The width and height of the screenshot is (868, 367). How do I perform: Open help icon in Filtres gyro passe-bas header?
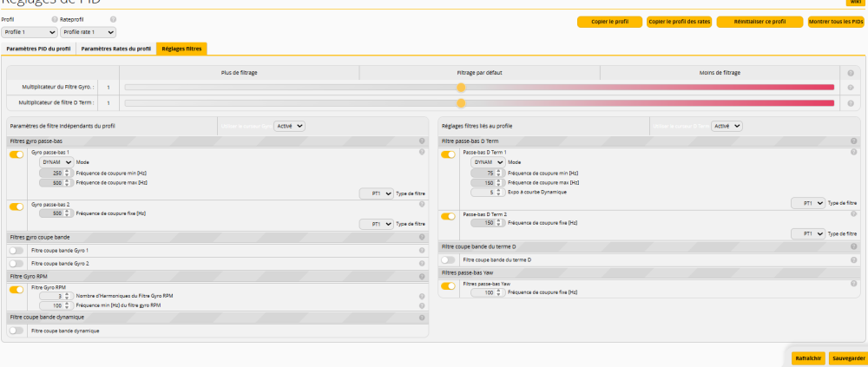click(x=422, y=141)
